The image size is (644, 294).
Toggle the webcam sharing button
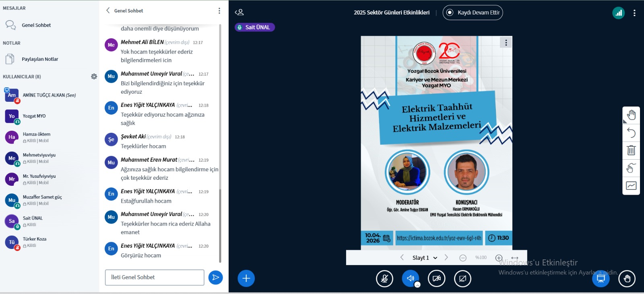point(436,278)
